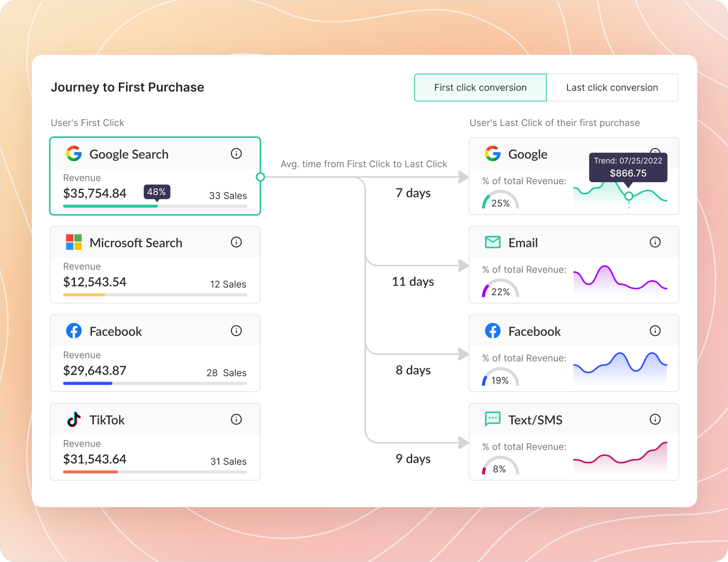This screenshot has height=562, width=728.
Task: Switch to Last click conversion tab
Action: click(x=612, y=87)
